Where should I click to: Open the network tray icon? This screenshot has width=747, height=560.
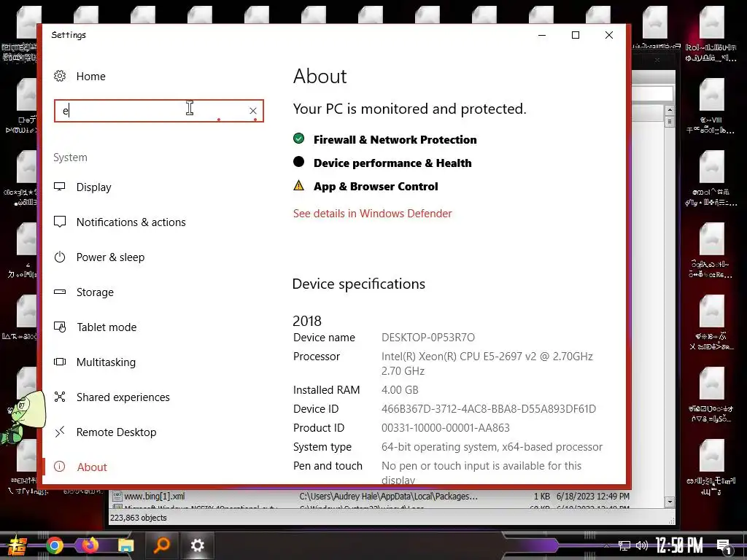click(x=624, y=545)
